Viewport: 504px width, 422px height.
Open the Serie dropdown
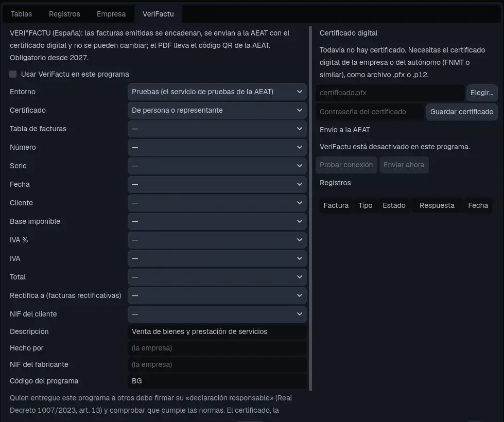pyautogui.click(x=217, y=166)
